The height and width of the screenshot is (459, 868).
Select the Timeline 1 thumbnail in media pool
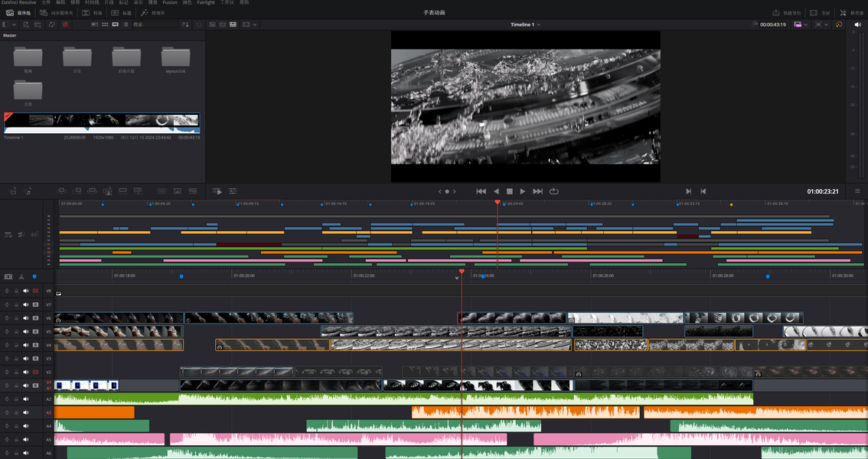tap(102, 122)
